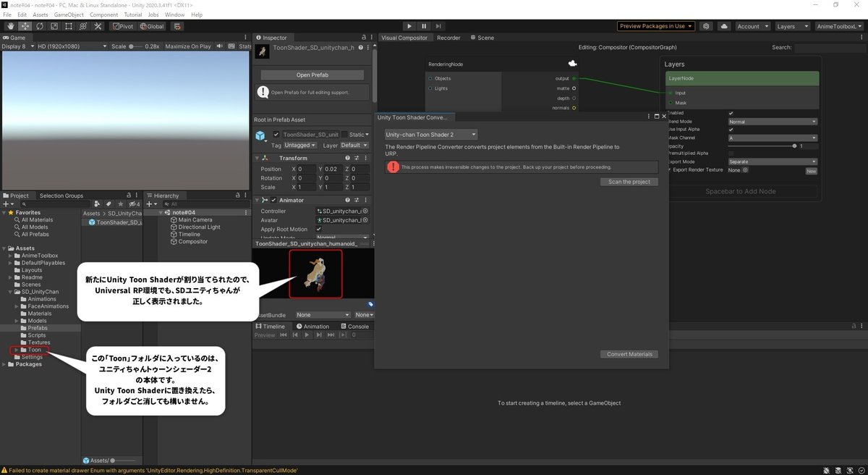The image size is (868, 475).
Task: Click the character preview thumbnail
Action: coord(316,274)
